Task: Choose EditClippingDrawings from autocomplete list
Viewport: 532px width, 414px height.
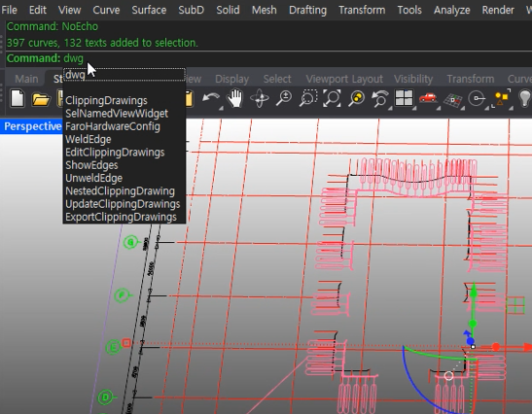Action: tap(115, 153)
